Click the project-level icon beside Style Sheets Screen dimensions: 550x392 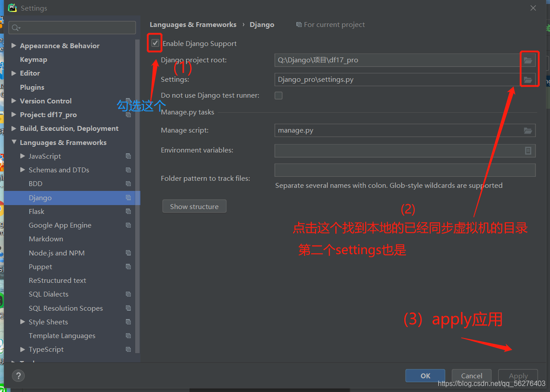pos(128,322)
